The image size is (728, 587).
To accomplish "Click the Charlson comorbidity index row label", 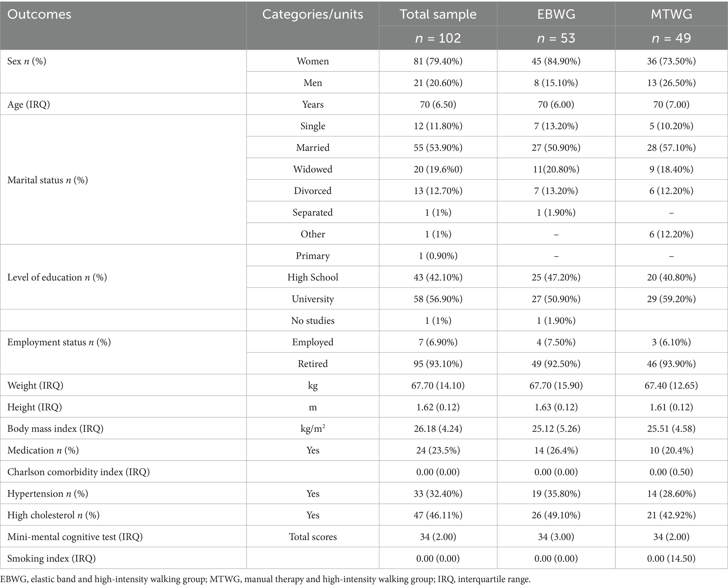I will click(79, 472).
